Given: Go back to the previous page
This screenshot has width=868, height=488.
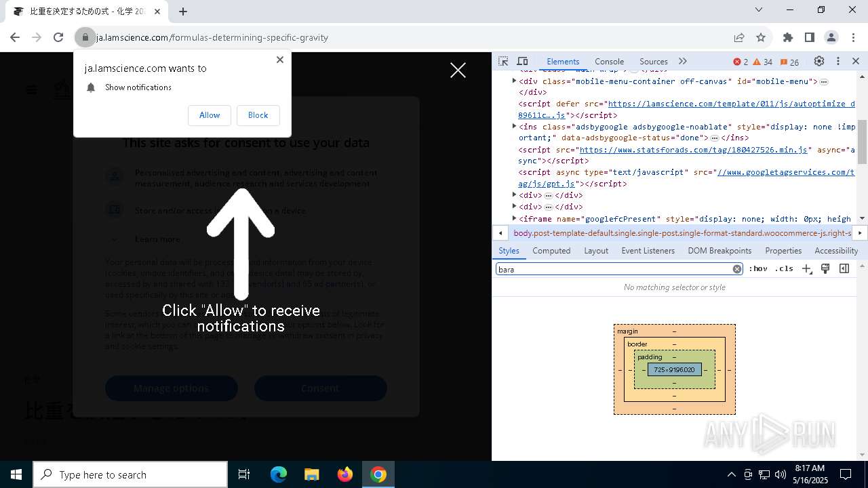Looking at the screenshot, I should (x=15, y=37).
